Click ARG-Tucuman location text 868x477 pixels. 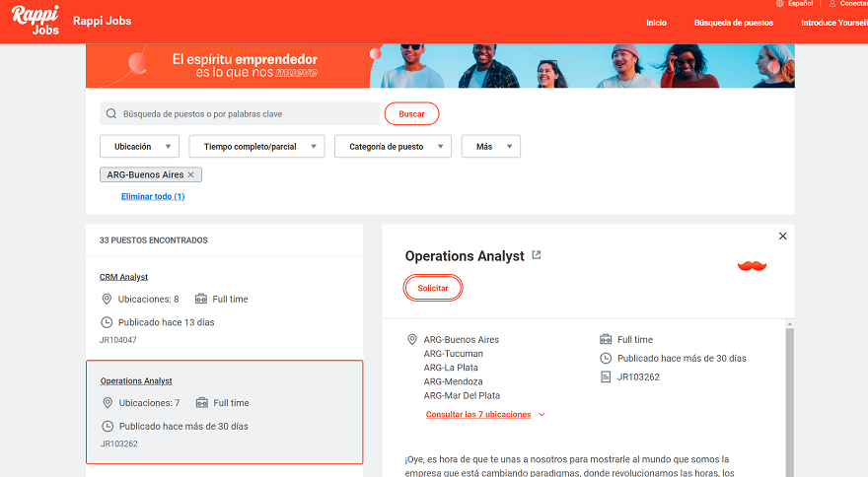point(454,354)
